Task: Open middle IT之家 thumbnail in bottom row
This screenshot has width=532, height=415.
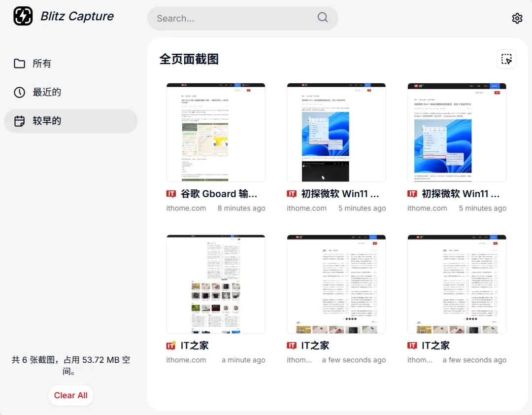Action: (336, 284)
